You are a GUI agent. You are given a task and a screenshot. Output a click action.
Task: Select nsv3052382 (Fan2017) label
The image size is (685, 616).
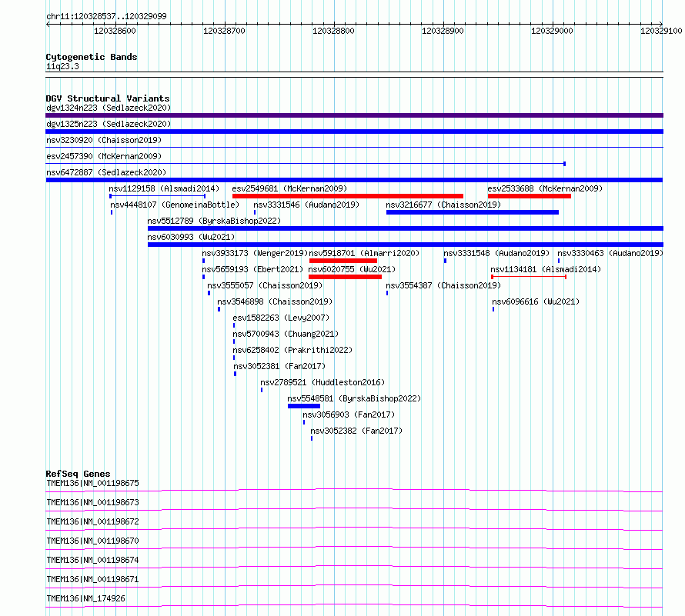(356, 431)
